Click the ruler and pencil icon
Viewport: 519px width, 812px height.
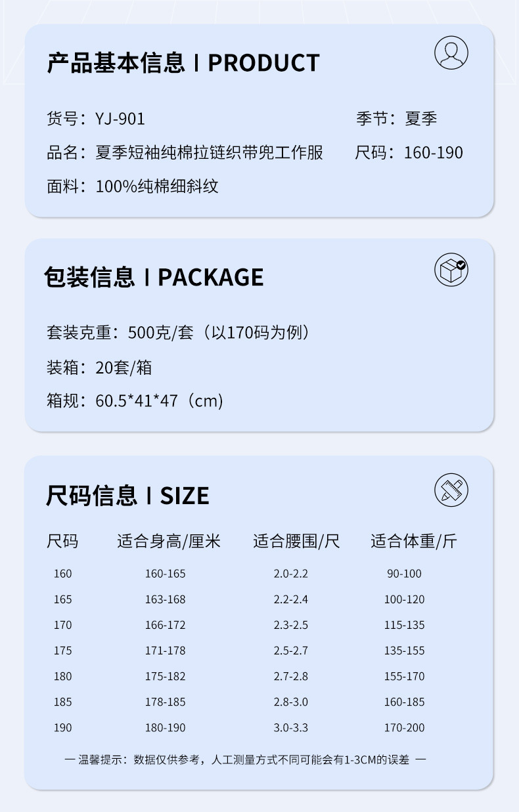click(x=451, y=490)
